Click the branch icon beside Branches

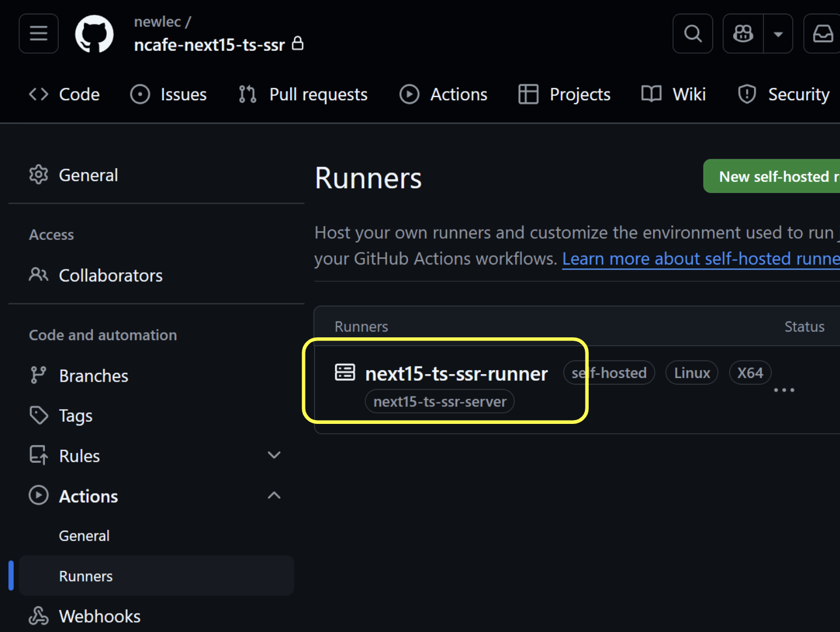point(38,375)
